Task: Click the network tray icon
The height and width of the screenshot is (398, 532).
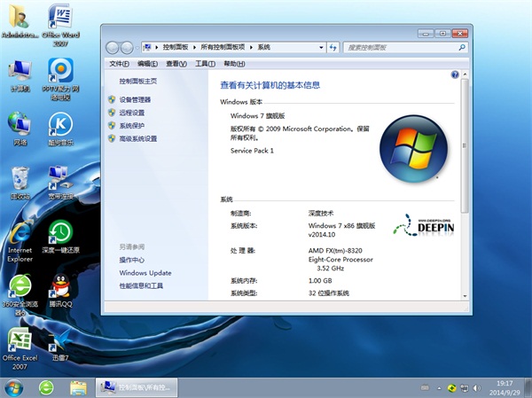Action: coord(464,388)
